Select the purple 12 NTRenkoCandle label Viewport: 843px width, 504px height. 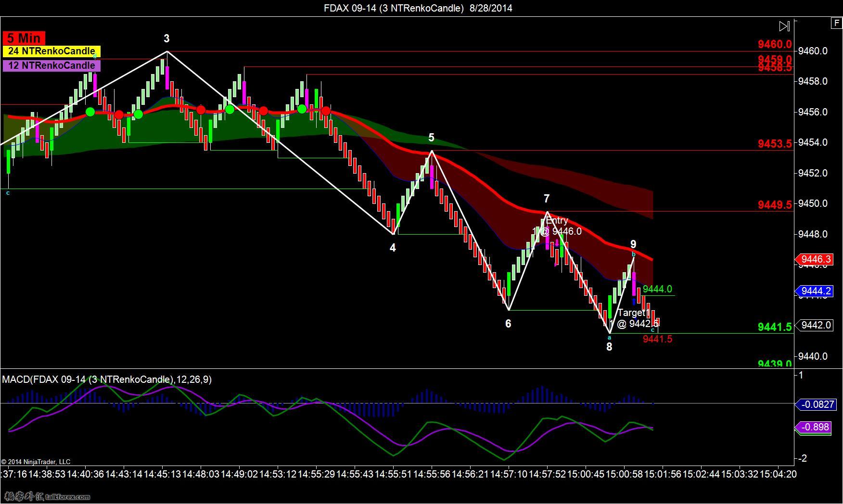click(x=51, y=65)
